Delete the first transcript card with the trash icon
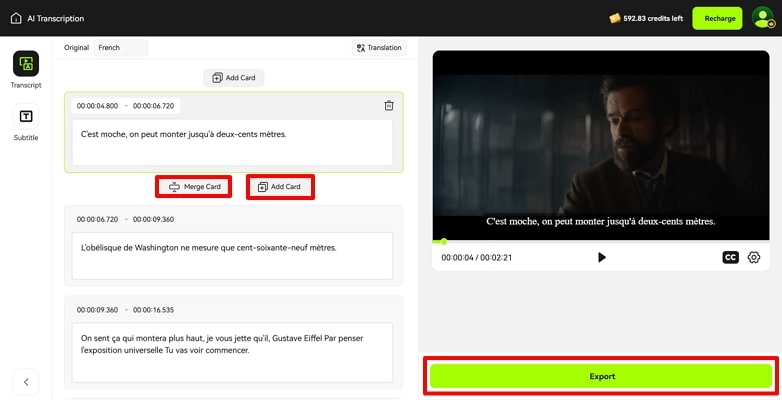This screenshot has height=400, width=782. pyautogui.click(x=389, y=106)
